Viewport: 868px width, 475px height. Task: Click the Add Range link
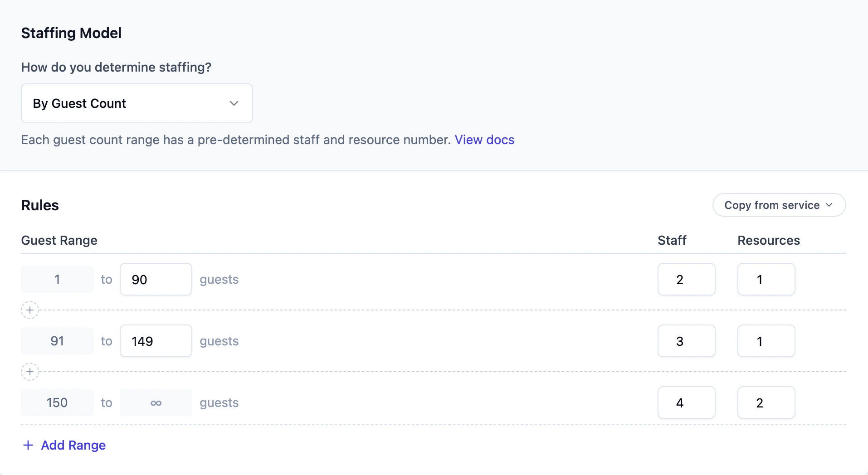[x=73, y=445]
